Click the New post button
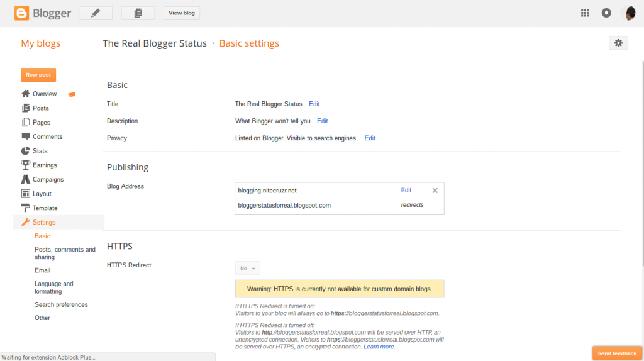The image size is (644, 361). [x=38, y=75]
